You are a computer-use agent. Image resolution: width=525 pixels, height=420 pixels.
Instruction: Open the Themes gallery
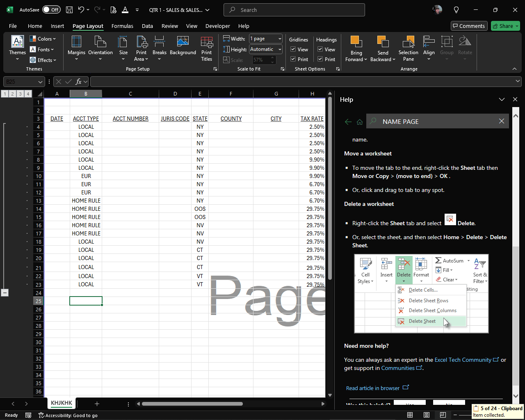tap(17, 48)
